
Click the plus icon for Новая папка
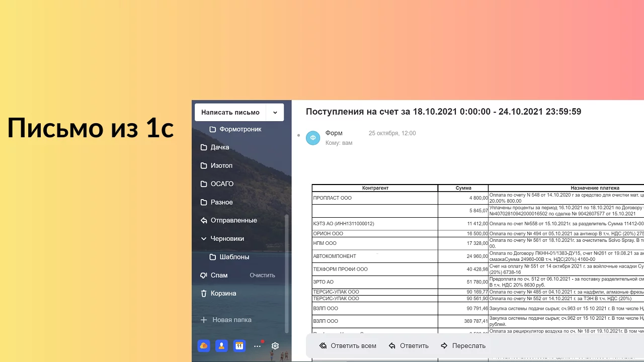tap(204, 320)
